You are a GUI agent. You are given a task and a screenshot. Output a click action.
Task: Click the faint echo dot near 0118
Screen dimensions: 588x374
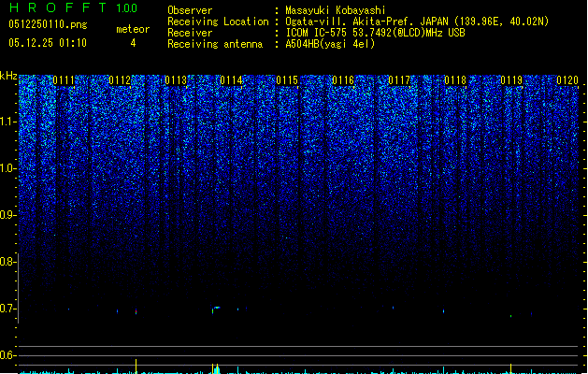(x=444, y=311)
